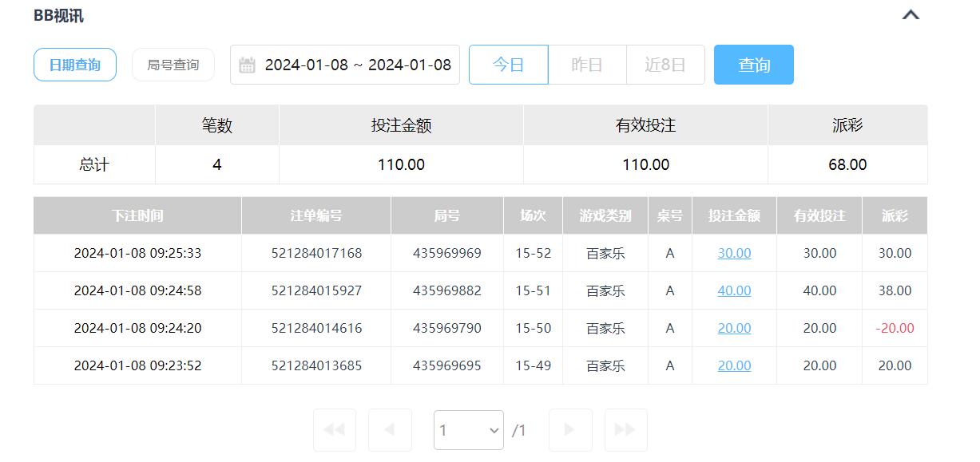This screenshot has width=980, height=462.
Task: Click order number 521284014616
Action: click(x=316, y=328)
